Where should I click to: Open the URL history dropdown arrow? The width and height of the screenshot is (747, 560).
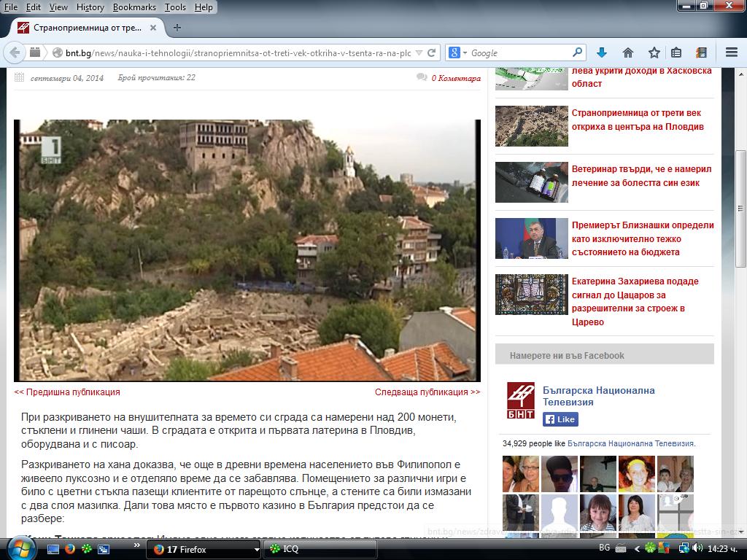coord(419,52)
